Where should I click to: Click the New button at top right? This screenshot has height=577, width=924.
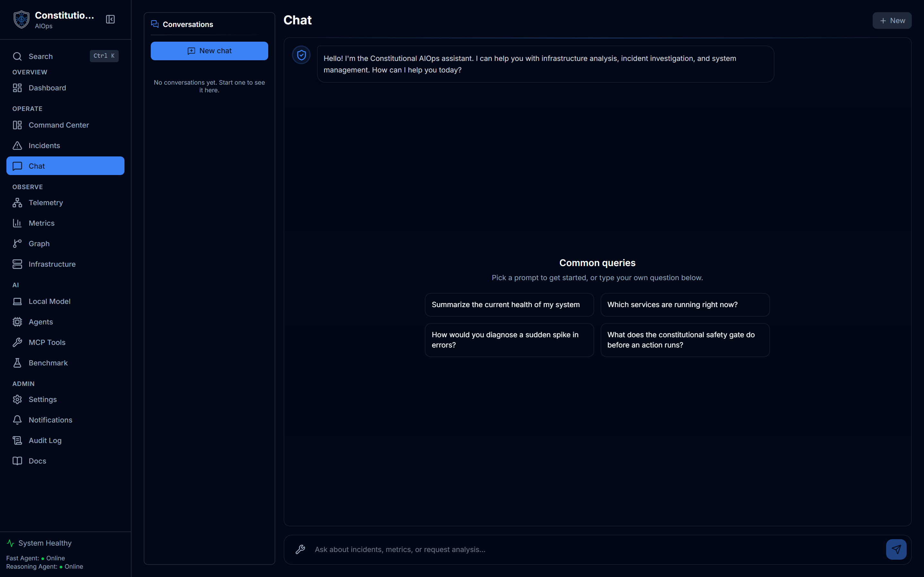pyautogui.click(x=892, y=21)
